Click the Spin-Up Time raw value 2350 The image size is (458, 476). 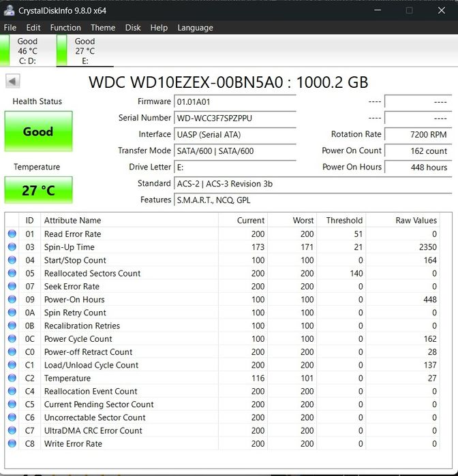click(427, 247)
